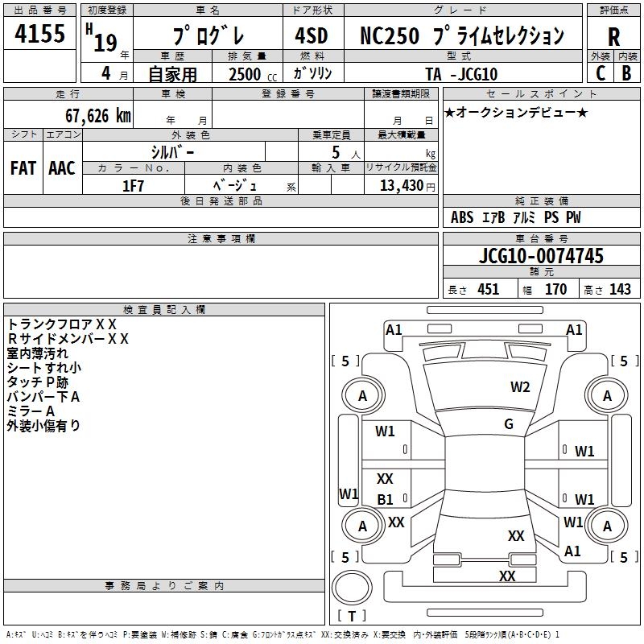
Task: Click the air conditioner value AAC
Action: coord(62,168)
